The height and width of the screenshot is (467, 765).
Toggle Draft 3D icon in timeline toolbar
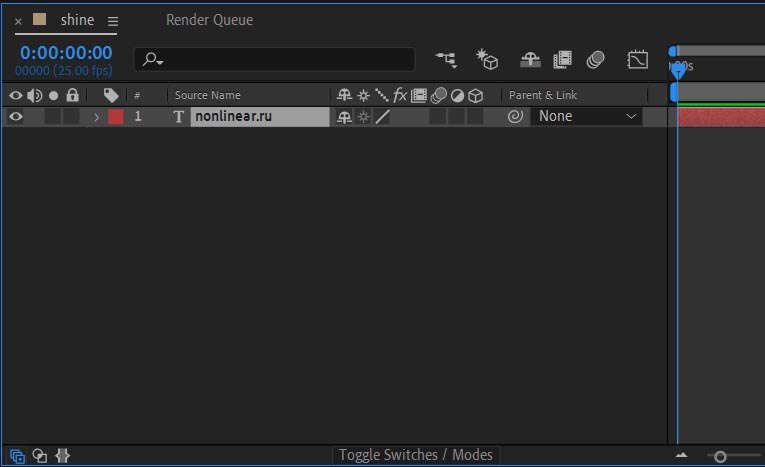tap(487, 60)
